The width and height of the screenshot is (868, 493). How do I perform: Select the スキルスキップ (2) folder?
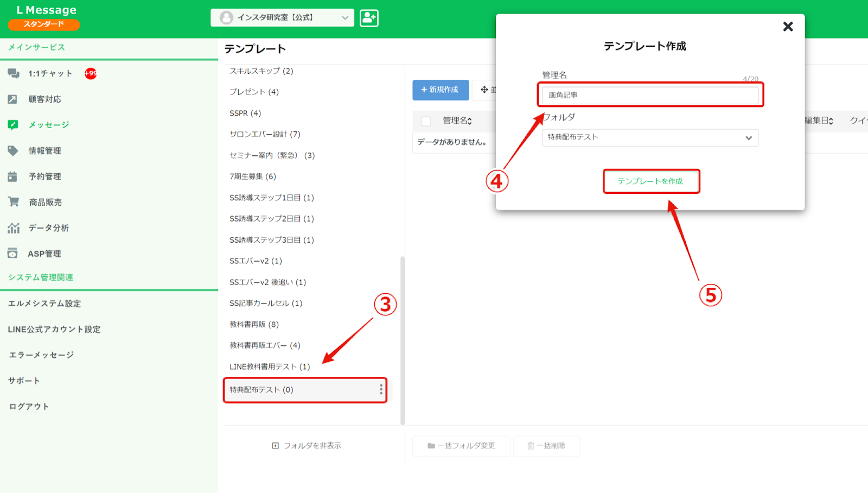coord(261,71)
